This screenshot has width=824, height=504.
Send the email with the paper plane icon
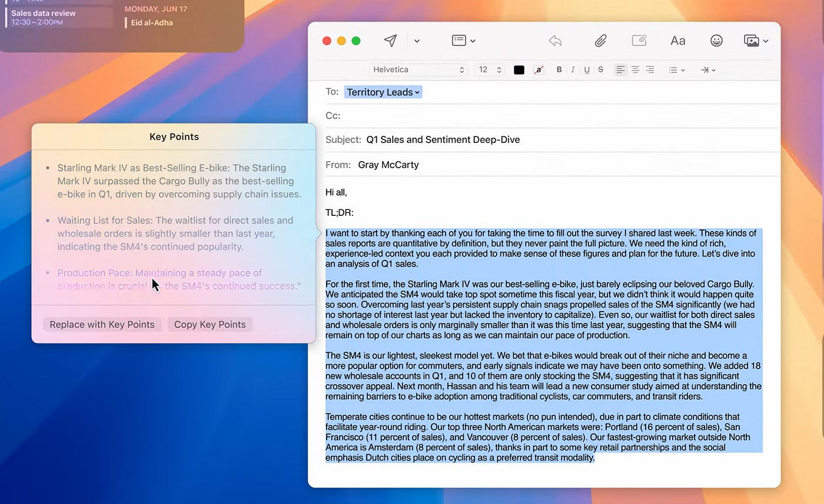tap(390, 41)
